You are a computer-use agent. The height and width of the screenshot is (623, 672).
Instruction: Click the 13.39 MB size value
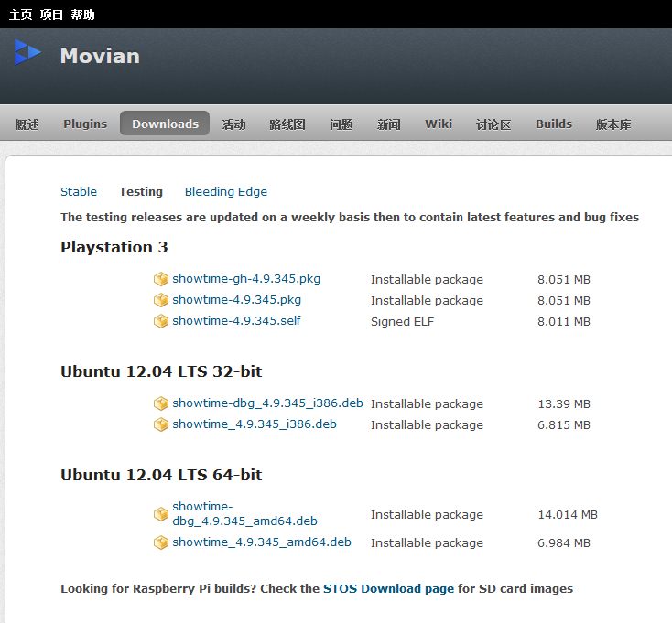[x=564, y=403]
